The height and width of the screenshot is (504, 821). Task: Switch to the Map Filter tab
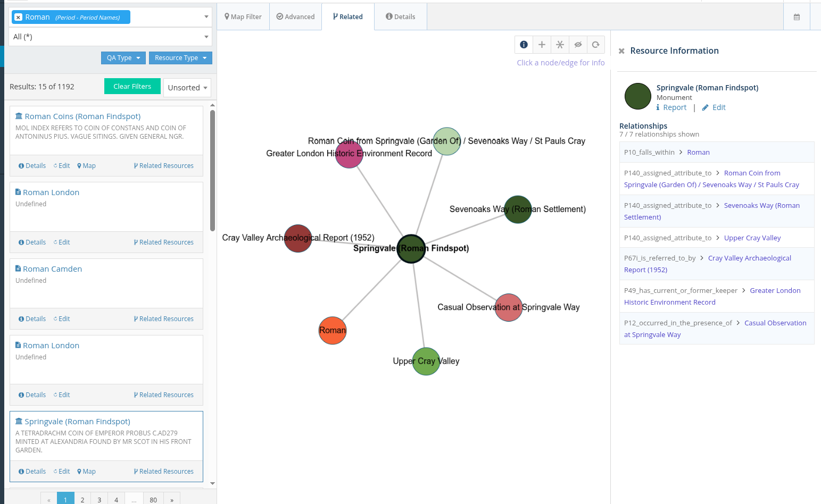pyautogui.click(x=243, y=17)
